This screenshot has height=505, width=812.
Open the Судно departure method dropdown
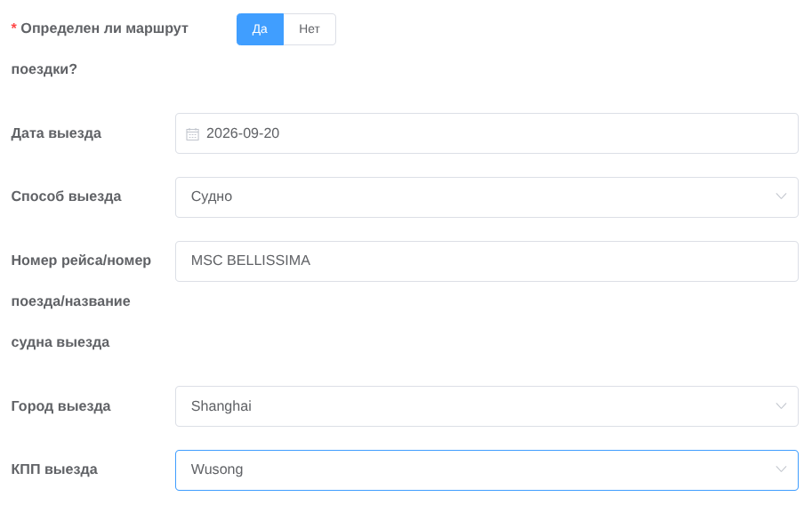click(486, 197)
